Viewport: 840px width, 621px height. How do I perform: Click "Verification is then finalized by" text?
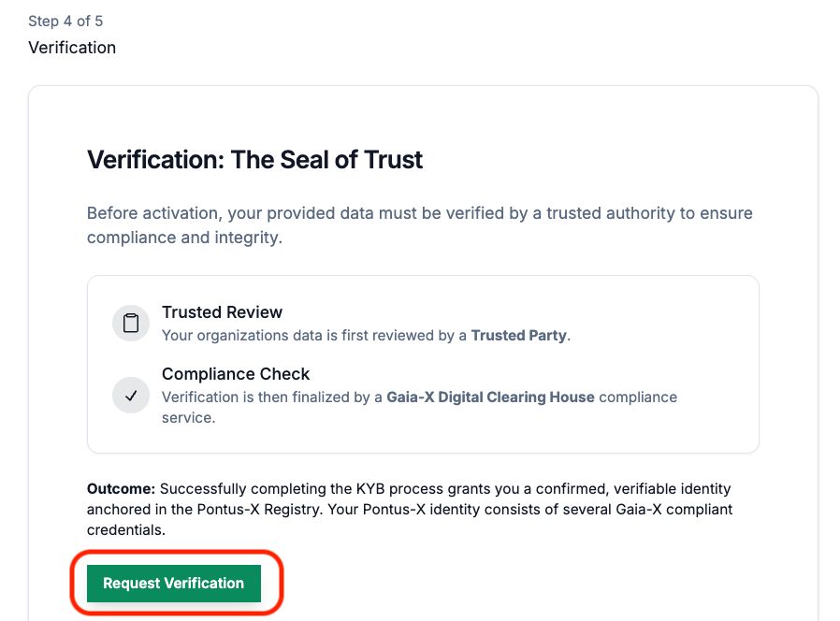271,397
